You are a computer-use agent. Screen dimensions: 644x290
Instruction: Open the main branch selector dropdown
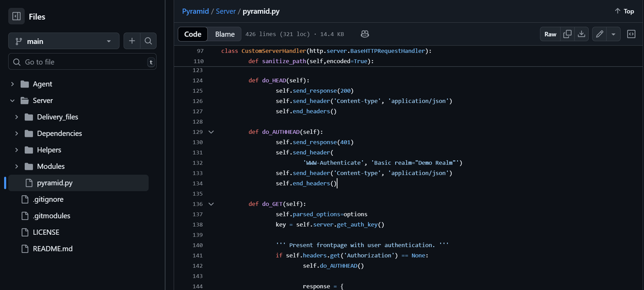[x=63, y=41]
